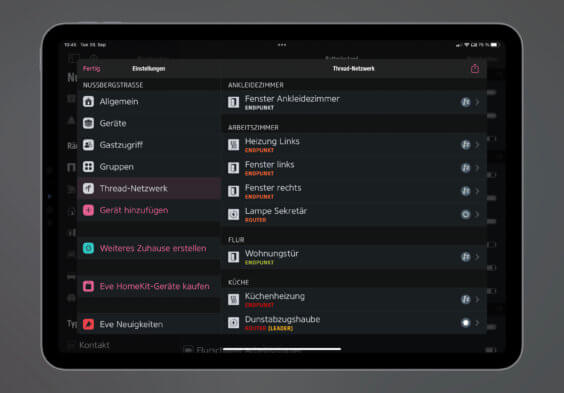Open the Eve Neuigkeiten rocket icon
Viewport: 564px width, 393px height.
(x=88, y=324)
